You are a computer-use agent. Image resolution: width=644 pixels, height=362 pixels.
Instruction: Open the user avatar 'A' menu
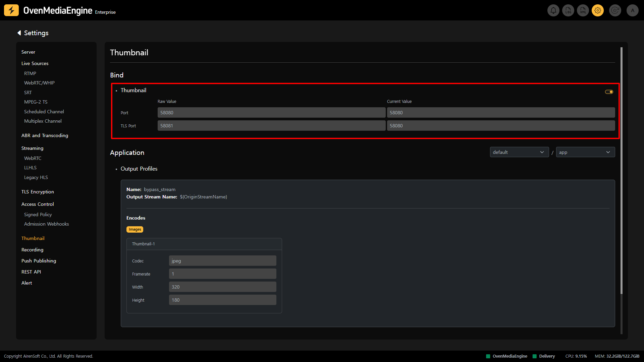click(x=633, y=10)
